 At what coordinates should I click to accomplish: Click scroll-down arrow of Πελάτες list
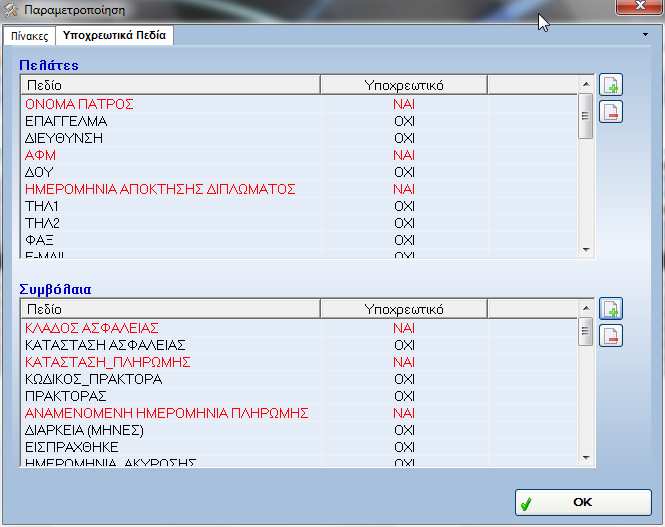coord(586,250)
